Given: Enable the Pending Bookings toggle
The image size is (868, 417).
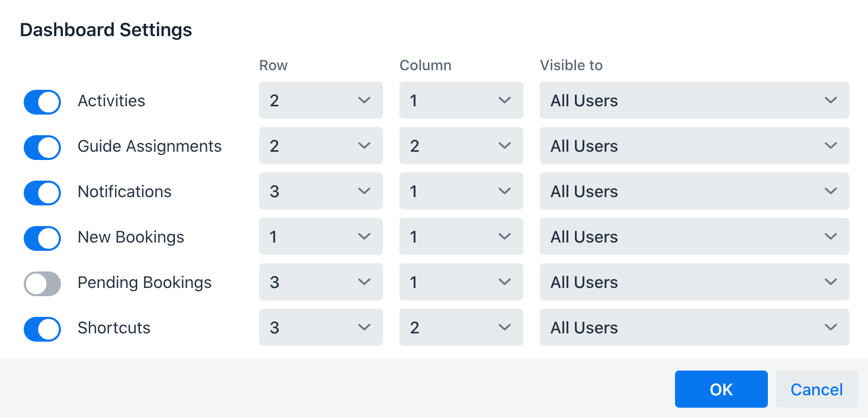Looking at the screenshot, I should 42,283.
